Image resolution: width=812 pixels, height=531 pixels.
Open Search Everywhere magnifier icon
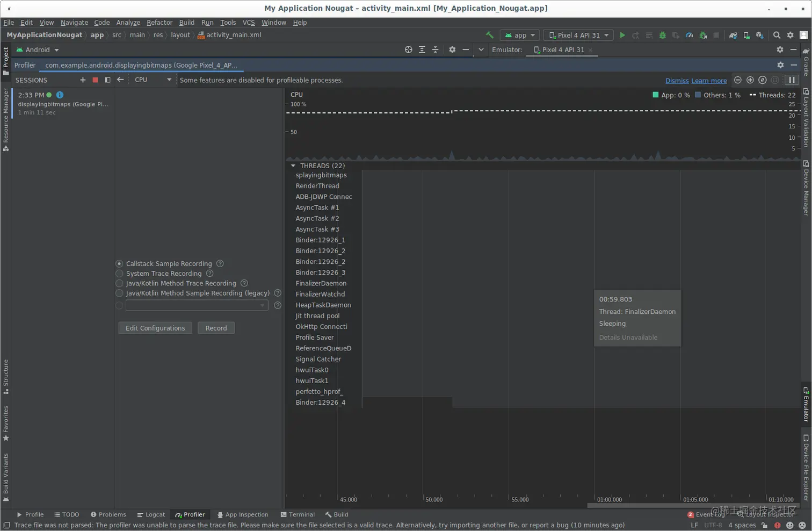coord(777,35)
